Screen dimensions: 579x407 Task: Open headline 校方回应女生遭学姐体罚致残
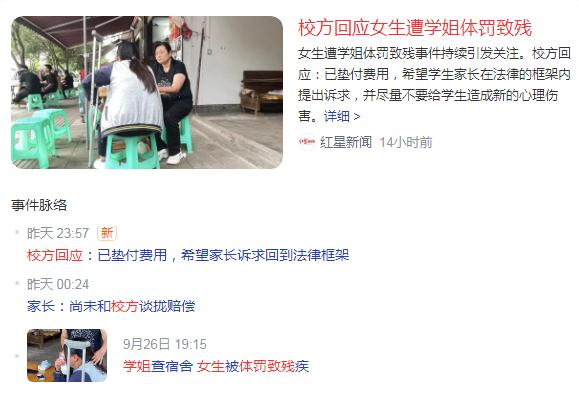[x=415, y=28]
